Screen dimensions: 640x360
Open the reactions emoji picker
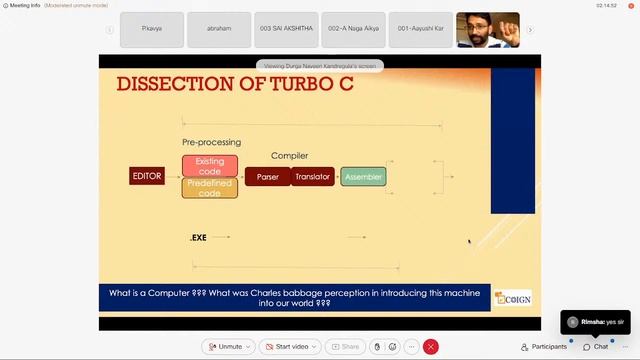(393, 347)
